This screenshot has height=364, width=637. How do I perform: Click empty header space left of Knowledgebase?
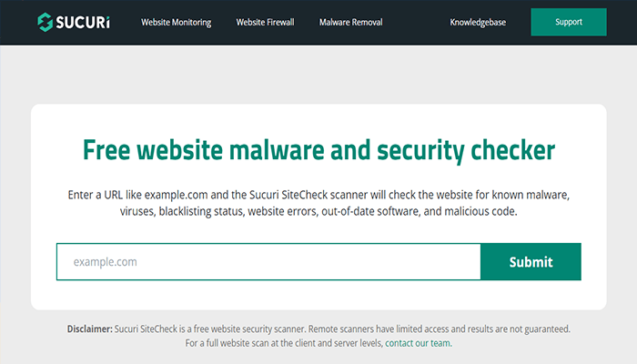pyautogui.click(x=414, y=22)
